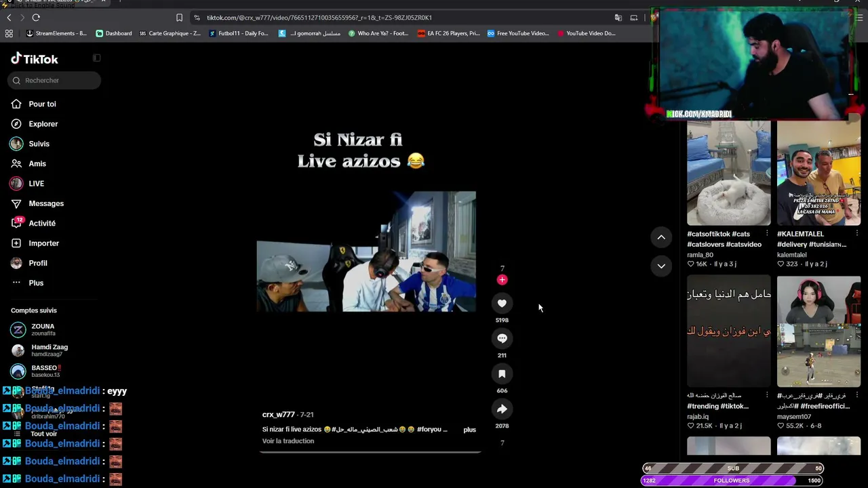
Task: Open the Free YouTube Video bookmark
Action: coord(518,33)
